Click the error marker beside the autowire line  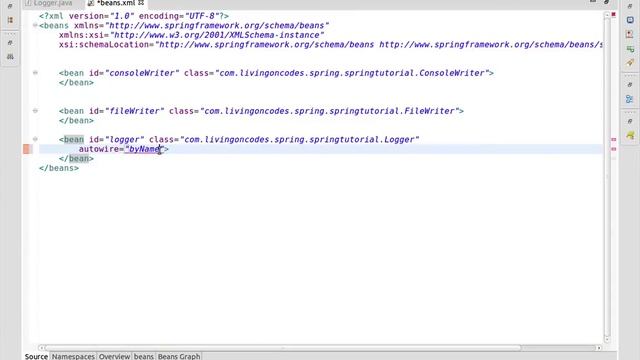(27, 149)
